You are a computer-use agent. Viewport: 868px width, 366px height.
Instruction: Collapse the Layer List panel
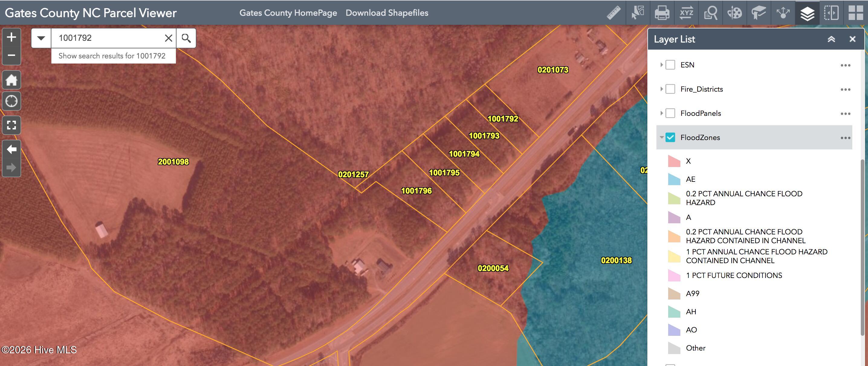tap(831, 39)
